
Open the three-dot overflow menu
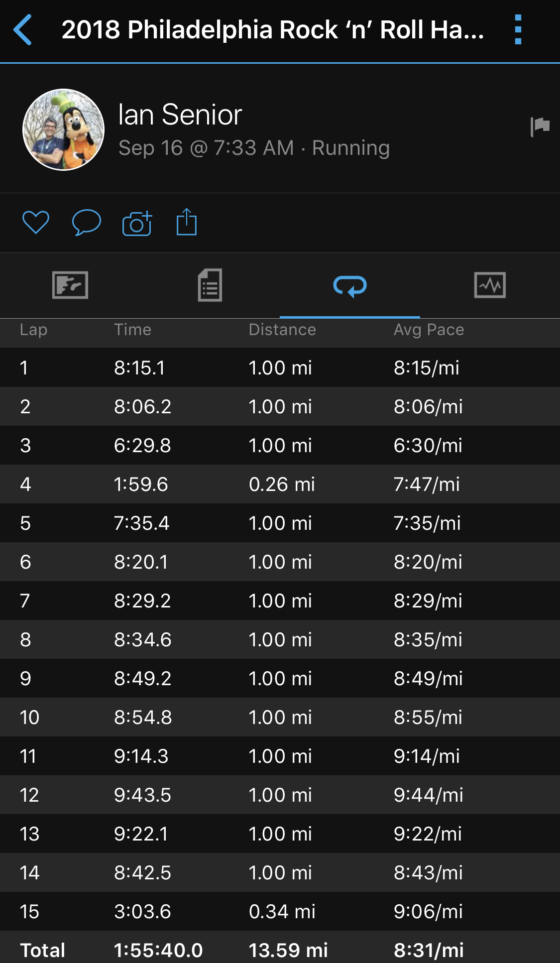518,30
